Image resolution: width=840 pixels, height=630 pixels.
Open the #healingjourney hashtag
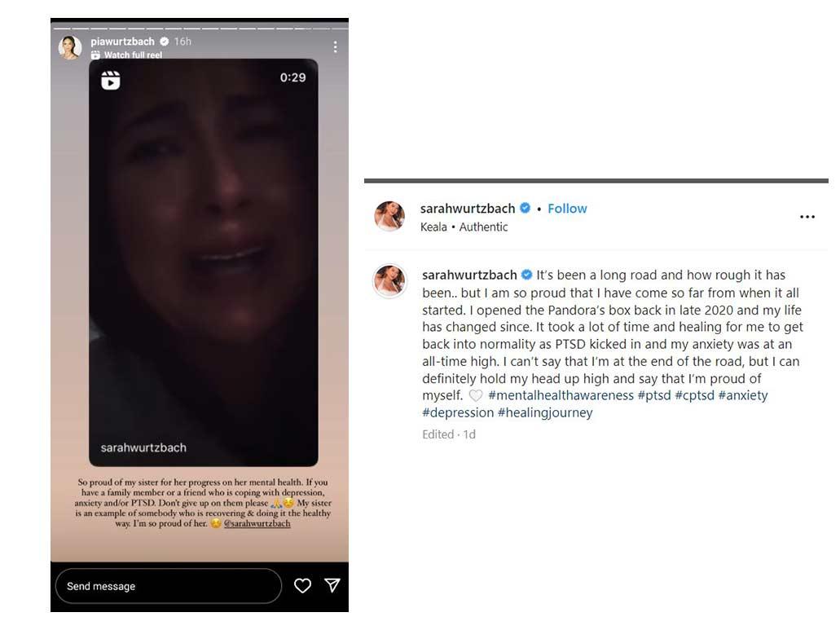tap(545, 412)
